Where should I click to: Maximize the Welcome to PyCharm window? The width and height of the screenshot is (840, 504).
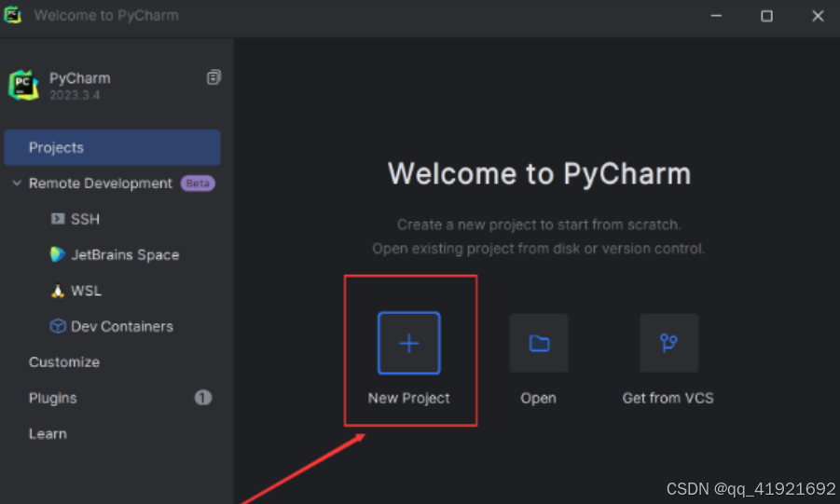[766, 16]
